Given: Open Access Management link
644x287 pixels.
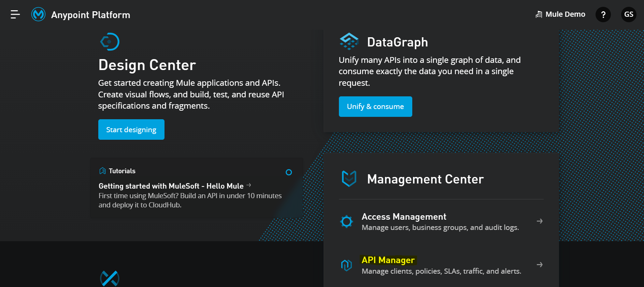Looking at the screenshot, I should (x=404, y=217).
